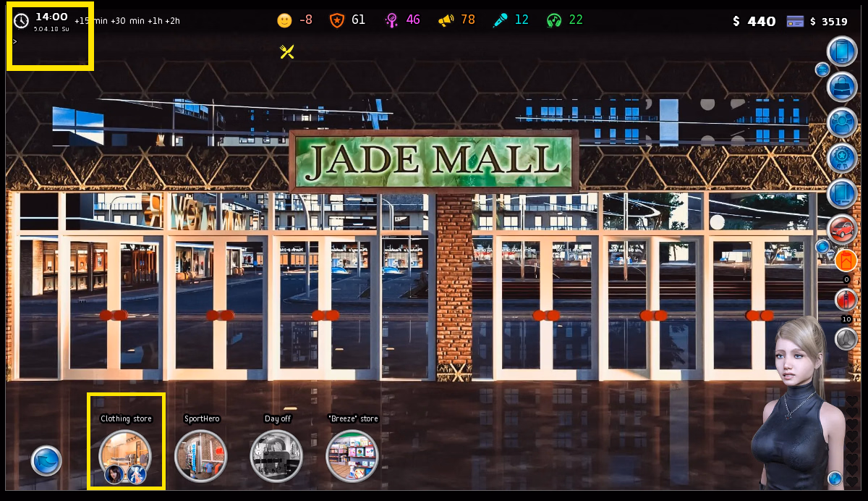868x501 pixels.
Task: Advance the clock by +1h
Action: [x=155, y=21]
